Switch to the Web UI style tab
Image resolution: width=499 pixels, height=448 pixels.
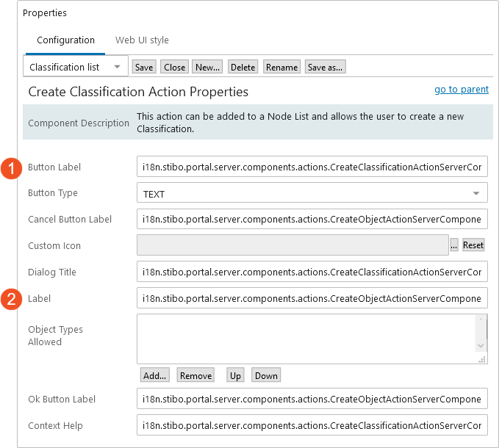point(142,40)
